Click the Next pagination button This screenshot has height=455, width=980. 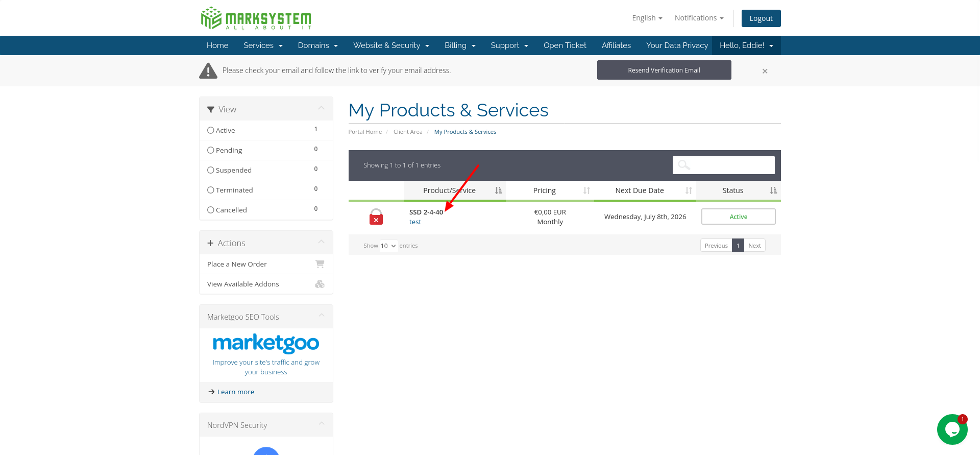tap(754, 246)
